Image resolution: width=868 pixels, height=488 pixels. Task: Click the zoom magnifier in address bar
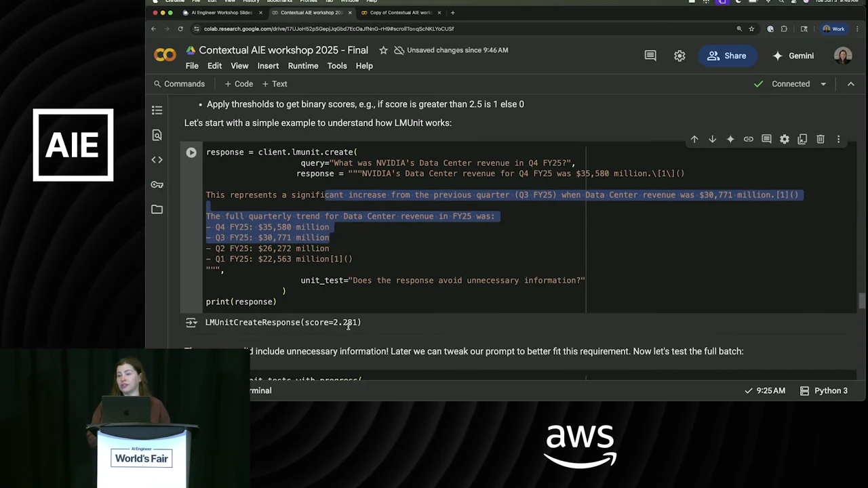pyautogui.click(x=739, y=28)
